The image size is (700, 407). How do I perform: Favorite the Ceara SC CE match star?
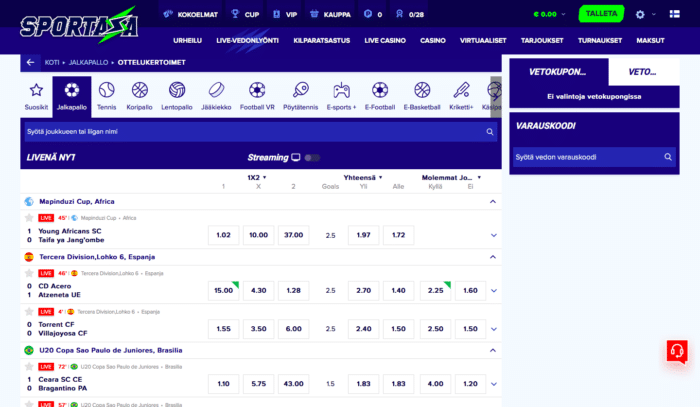(x=29, y=366)
